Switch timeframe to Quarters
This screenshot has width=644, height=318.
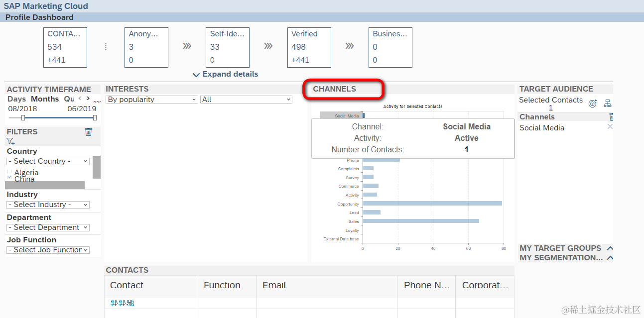[69, 99]
